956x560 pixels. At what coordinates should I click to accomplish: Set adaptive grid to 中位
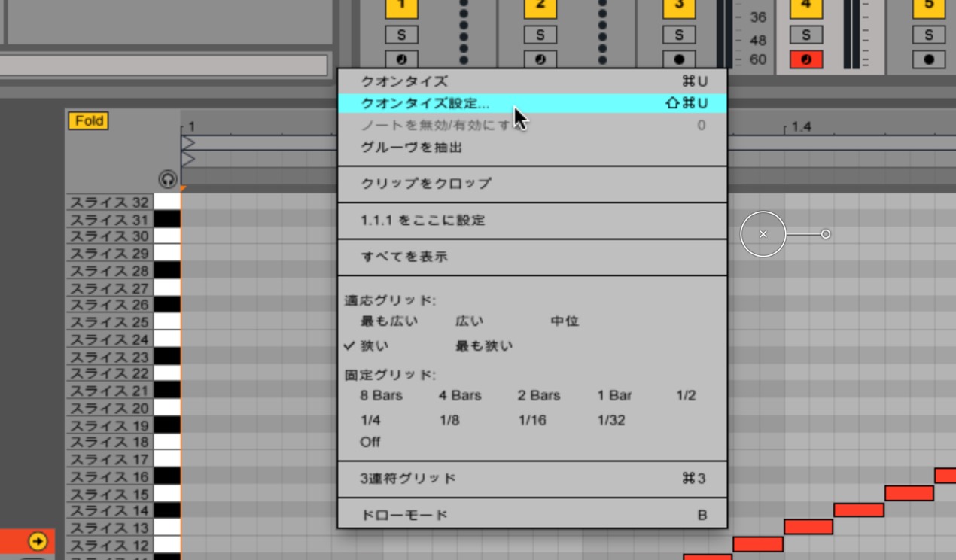point(565,321)
